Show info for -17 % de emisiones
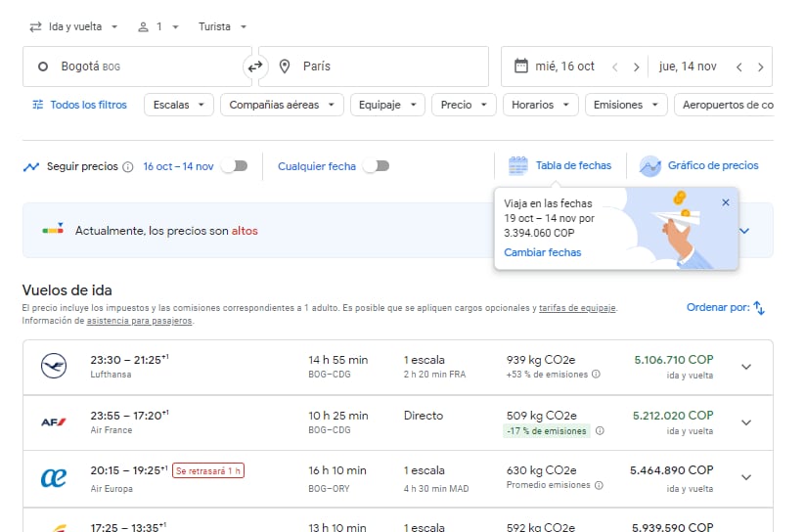 point(600,431)
